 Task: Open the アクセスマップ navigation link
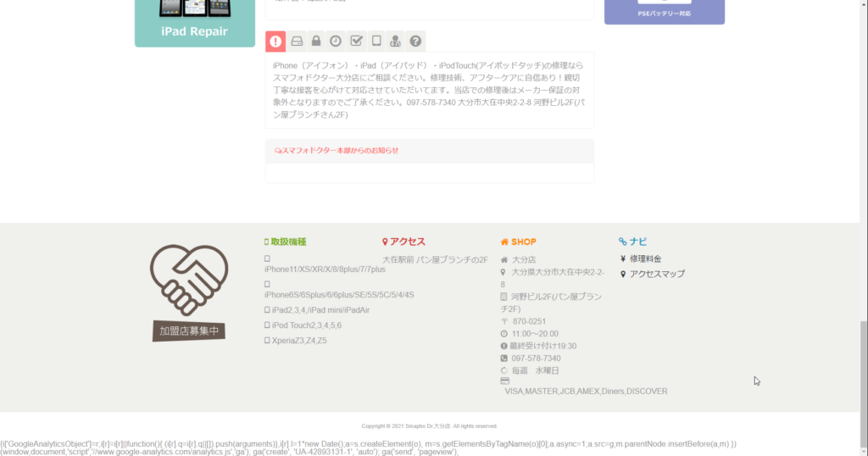[657, 274]
